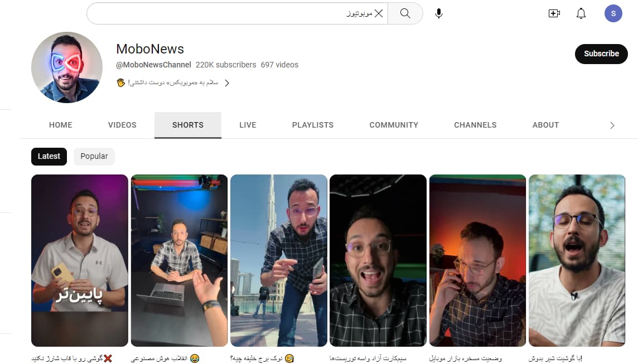The image size is (638, 364).
Task: Open the ABOUT tab
Action: coord(545,125)
